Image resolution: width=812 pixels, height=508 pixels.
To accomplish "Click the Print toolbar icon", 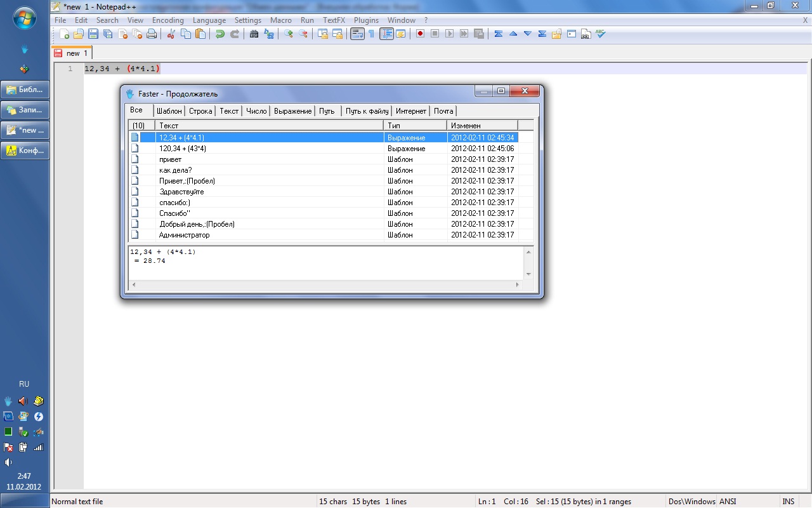I will 152,34.
